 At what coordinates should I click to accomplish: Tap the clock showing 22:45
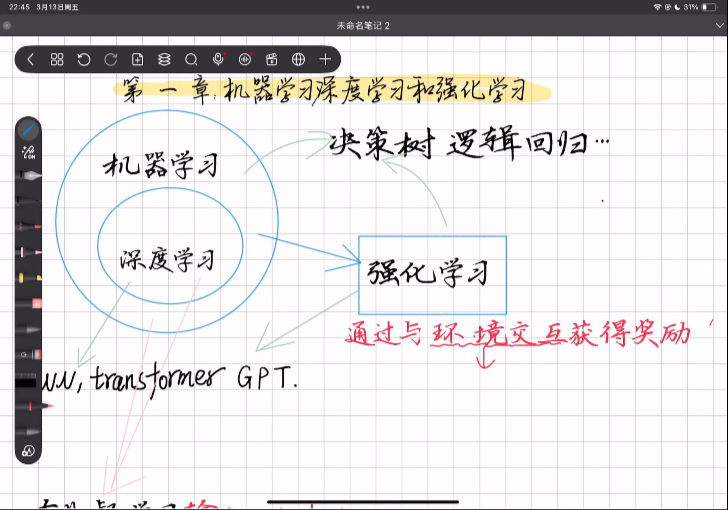click(x=19, y=7)
